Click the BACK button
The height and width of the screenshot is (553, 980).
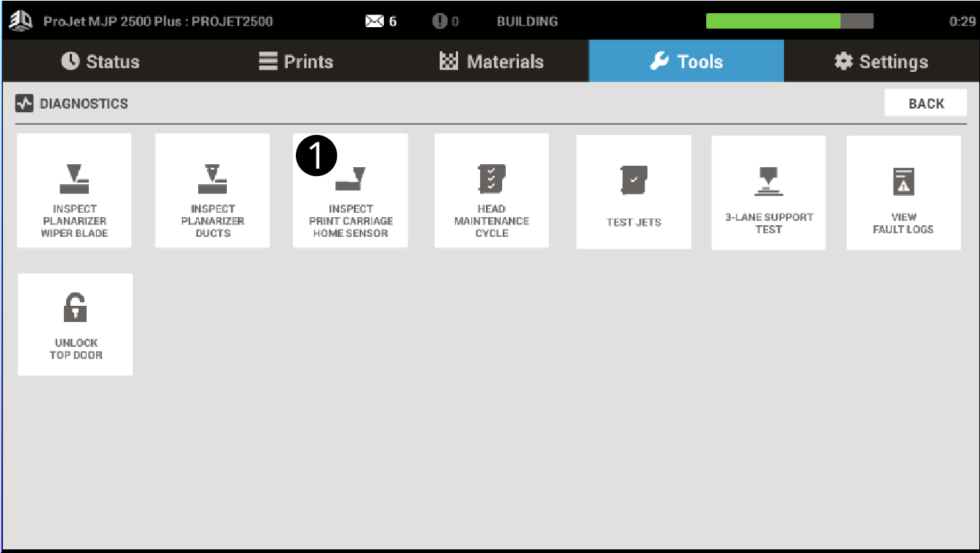coord(926,103)
